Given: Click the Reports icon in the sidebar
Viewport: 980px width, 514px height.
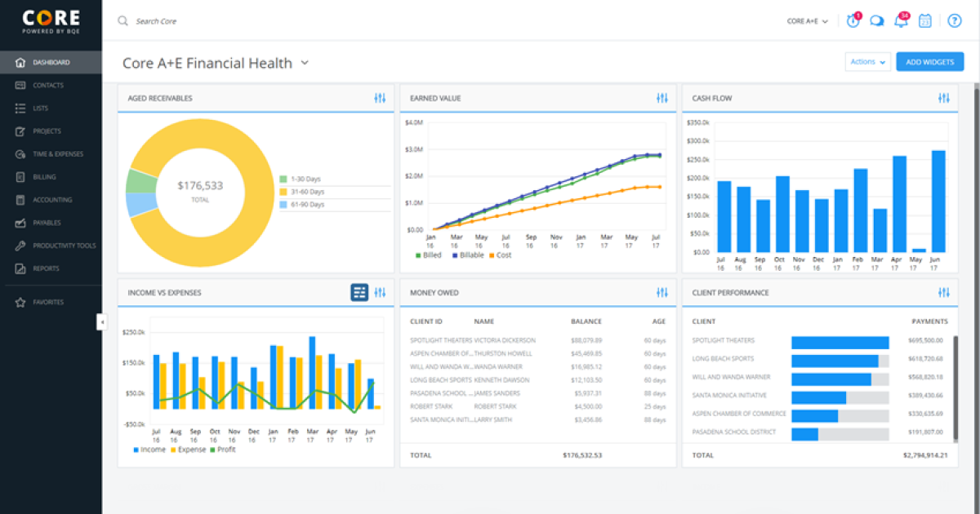Looking at the screenshot, I should coord(20,268).
